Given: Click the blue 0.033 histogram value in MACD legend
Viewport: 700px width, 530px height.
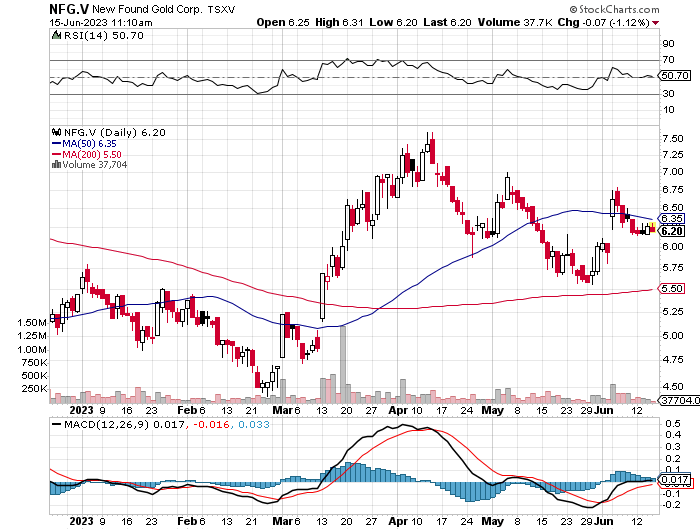Looking at the screenshot, I should click(x=254, y=424).
